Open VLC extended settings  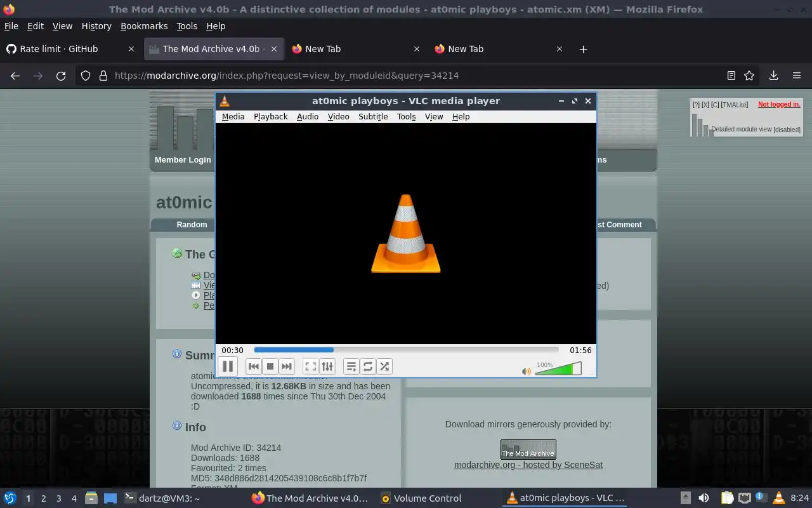(x=327, y=366)
